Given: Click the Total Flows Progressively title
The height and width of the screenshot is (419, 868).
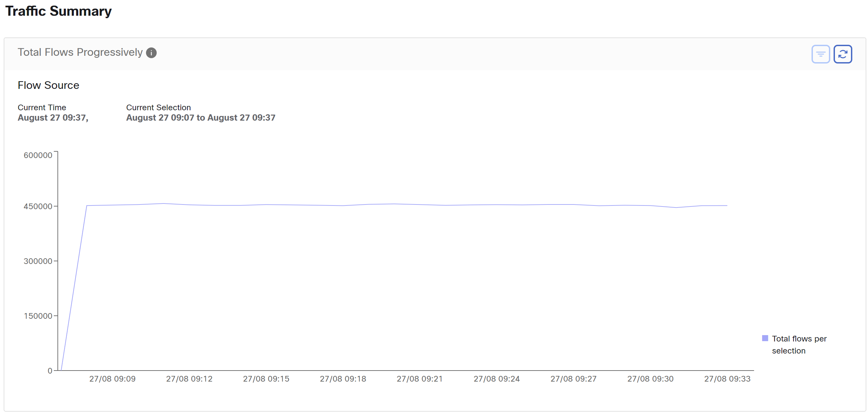Looking at the screenshot, I should click(80, 52).
